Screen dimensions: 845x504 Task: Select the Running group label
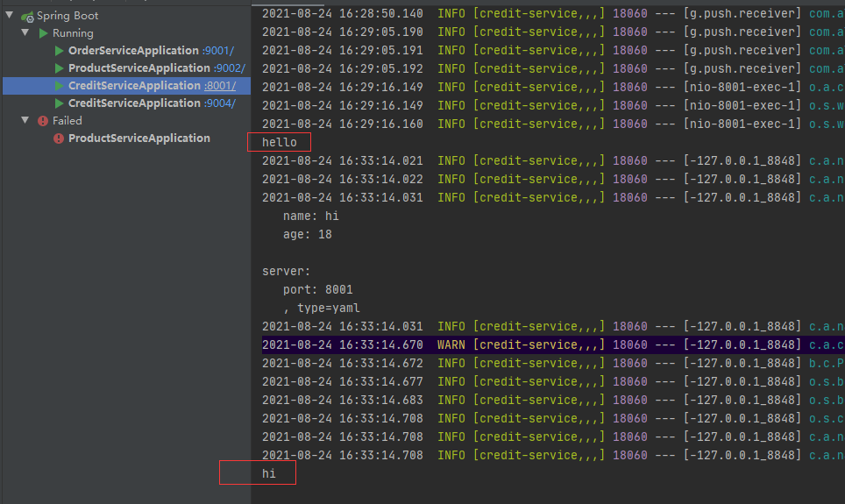click(x=73, y=33)
